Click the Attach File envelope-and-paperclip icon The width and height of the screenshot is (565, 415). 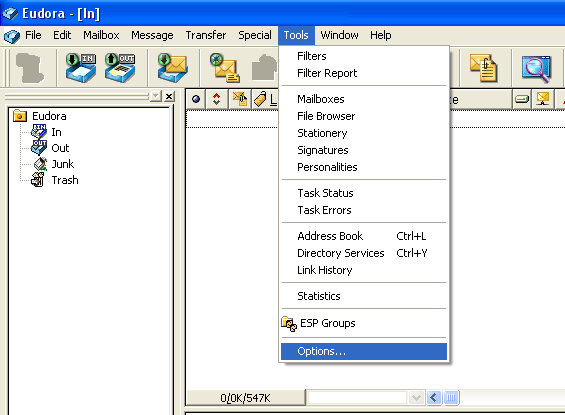pyautogui.click(x=484, y=68)
